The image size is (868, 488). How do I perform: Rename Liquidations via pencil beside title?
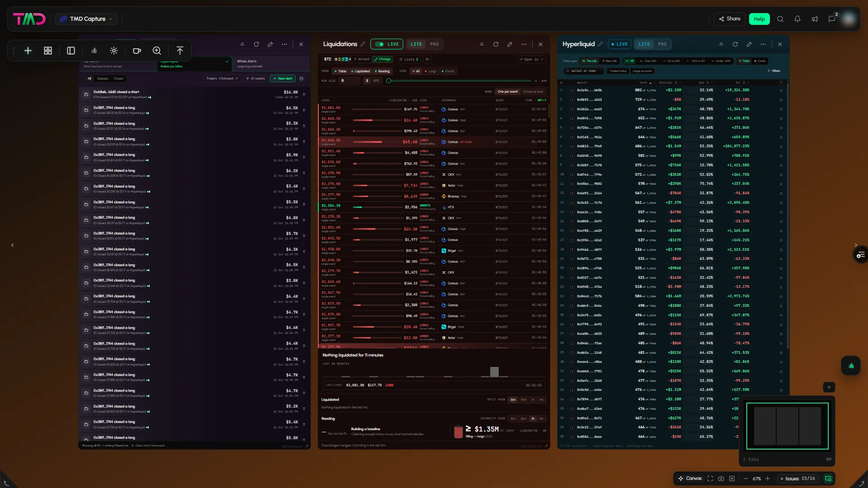(x=363, y=44)
